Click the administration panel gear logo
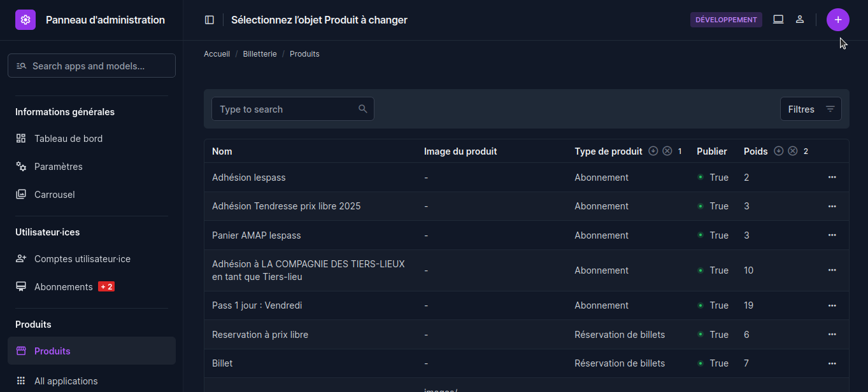This screenshot has width=868, height=392. coord(25,20)
